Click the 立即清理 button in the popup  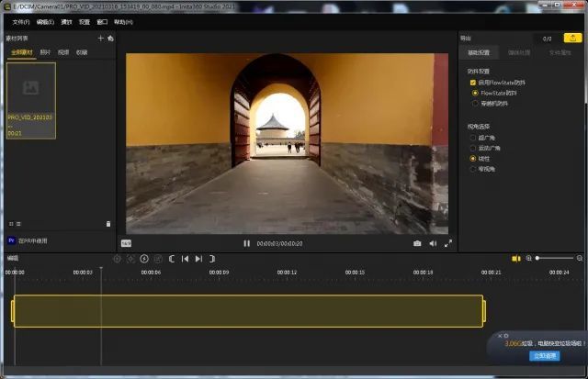[x=544, y=355]
